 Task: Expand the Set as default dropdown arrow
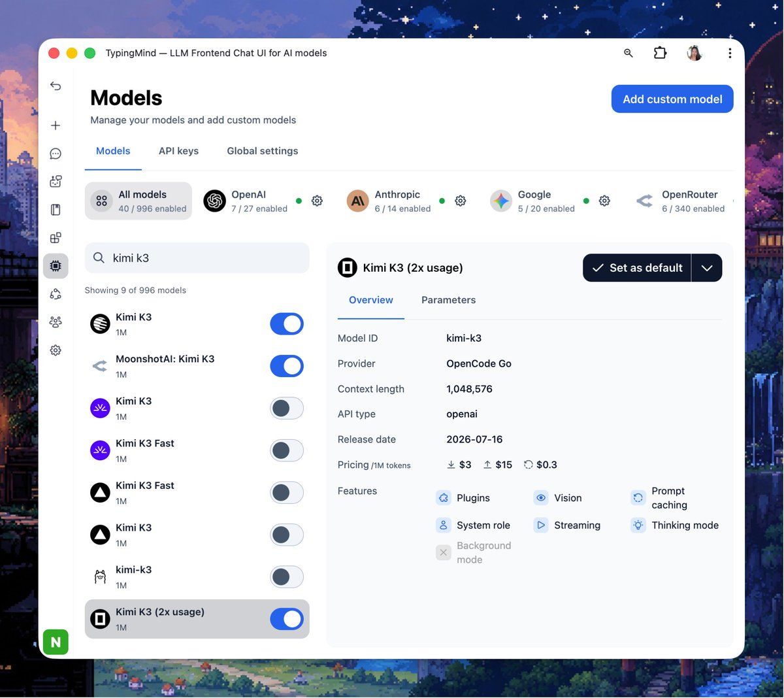707,268
